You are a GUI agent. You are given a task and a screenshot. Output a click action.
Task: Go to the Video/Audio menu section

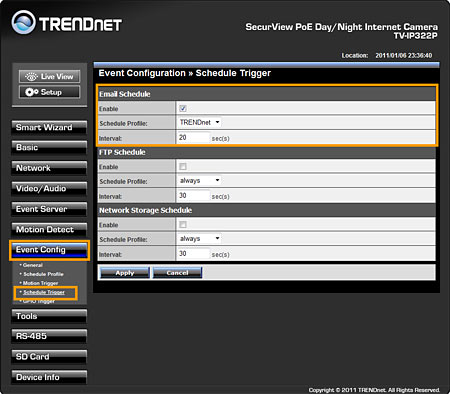(x=49, y=189)
